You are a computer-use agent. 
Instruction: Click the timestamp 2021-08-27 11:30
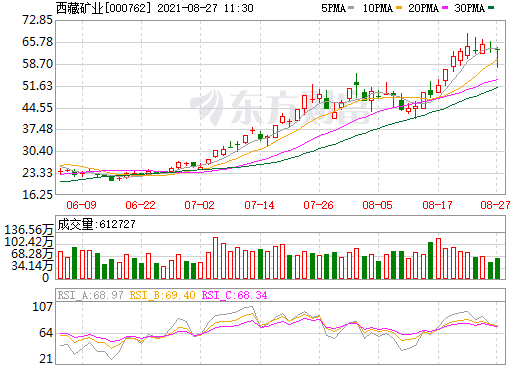pos(205,8)
